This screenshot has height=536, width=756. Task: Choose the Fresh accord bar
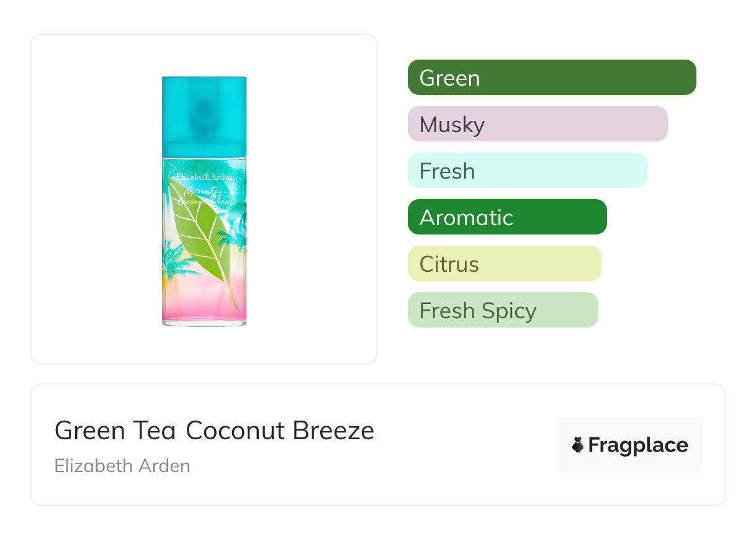tap(527, 171)
